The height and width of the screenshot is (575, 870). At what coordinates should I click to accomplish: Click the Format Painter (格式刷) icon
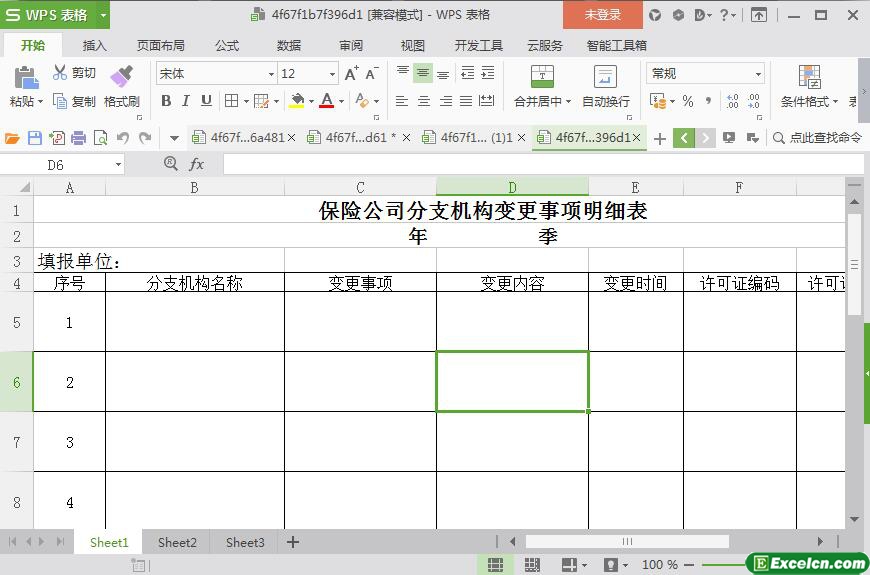121,77
